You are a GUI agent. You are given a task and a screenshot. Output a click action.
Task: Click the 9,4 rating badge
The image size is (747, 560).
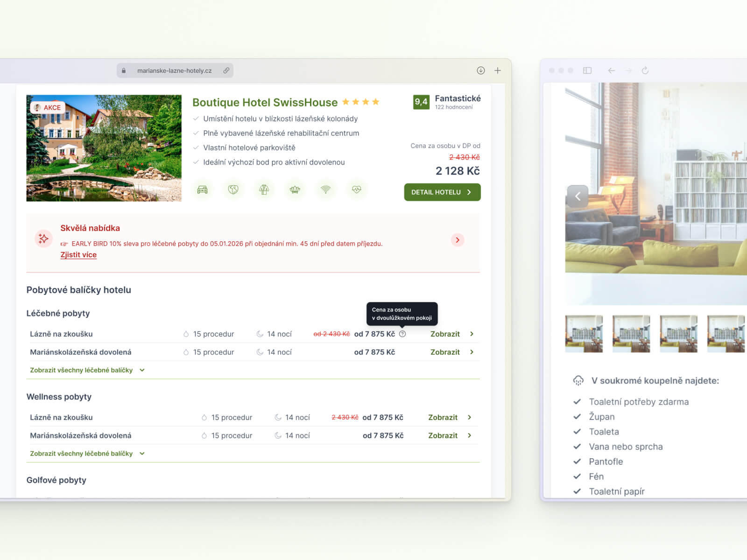pyautogui.click(x=421, y=102)
